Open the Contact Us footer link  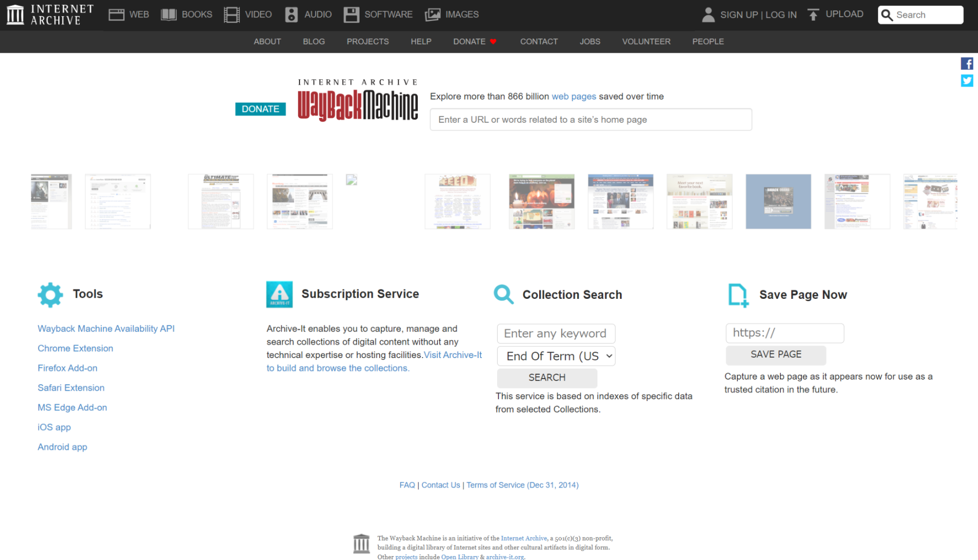point(440,485)
